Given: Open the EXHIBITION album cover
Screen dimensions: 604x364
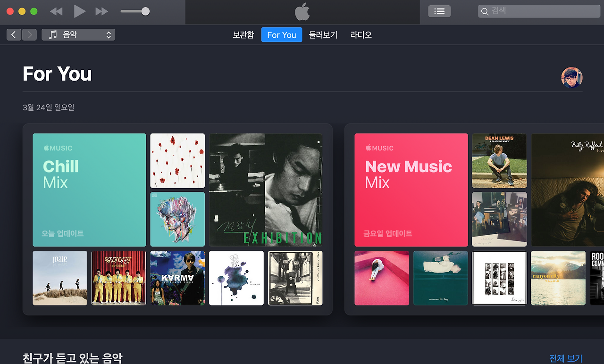Looking at the screenshot, I should (266, 190).
